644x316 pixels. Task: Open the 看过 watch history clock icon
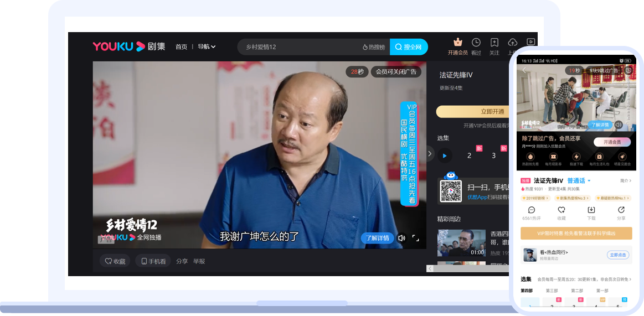click(x=476, y=42)
